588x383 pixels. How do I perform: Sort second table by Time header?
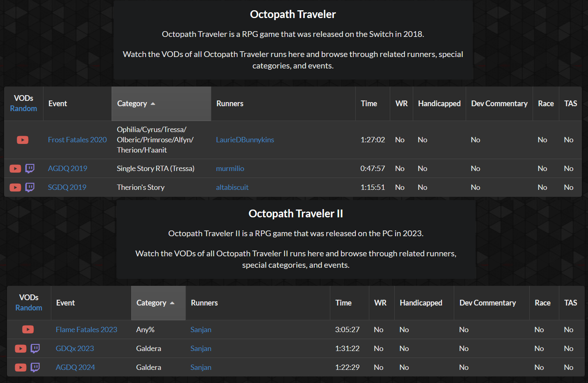(x=350, y=303)
